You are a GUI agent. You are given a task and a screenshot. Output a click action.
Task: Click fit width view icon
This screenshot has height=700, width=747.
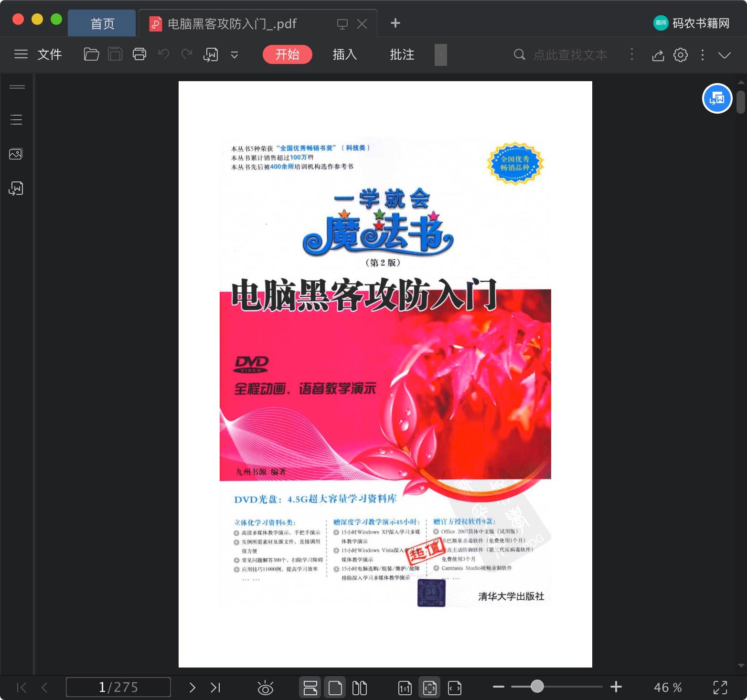pos(455,688)
